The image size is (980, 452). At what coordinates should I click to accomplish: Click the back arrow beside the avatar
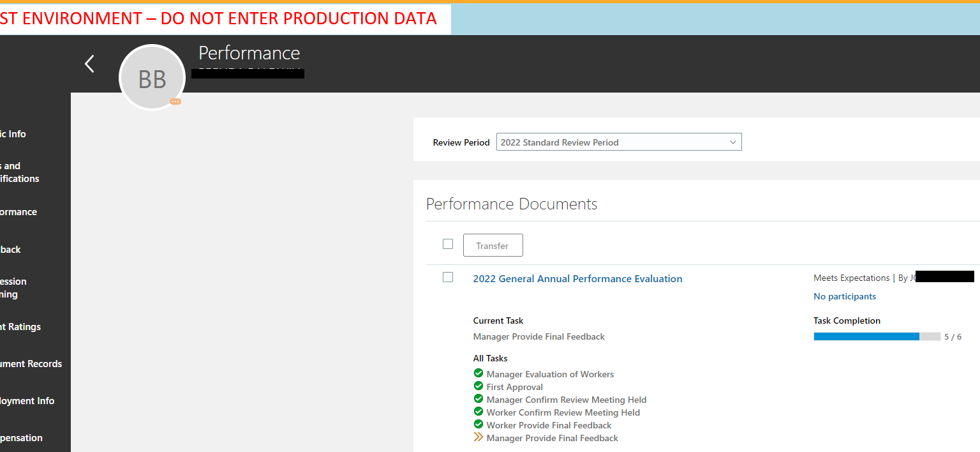coord(89,64)
